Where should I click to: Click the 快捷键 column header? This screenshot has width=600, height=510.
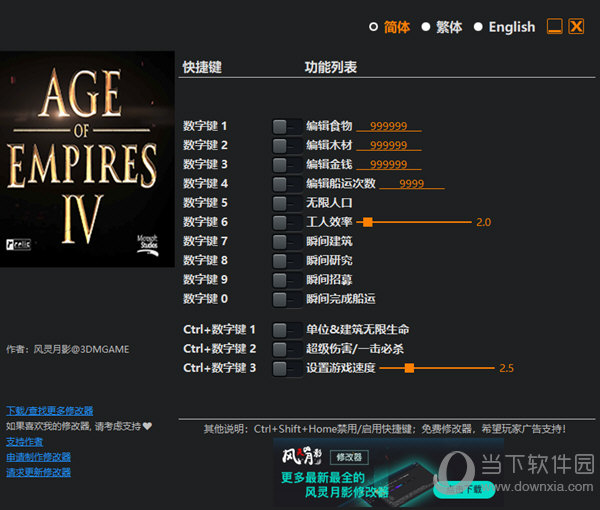click(202, 67)
